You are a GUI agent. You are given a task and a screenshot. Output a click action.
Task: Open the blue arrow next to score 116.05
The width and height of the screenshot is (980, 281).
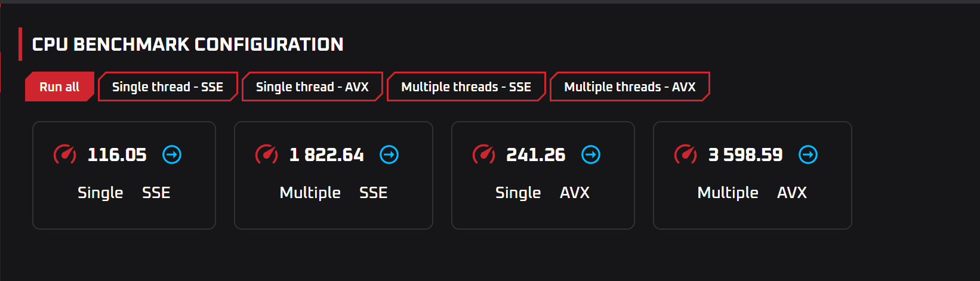[x=172, y=155]
